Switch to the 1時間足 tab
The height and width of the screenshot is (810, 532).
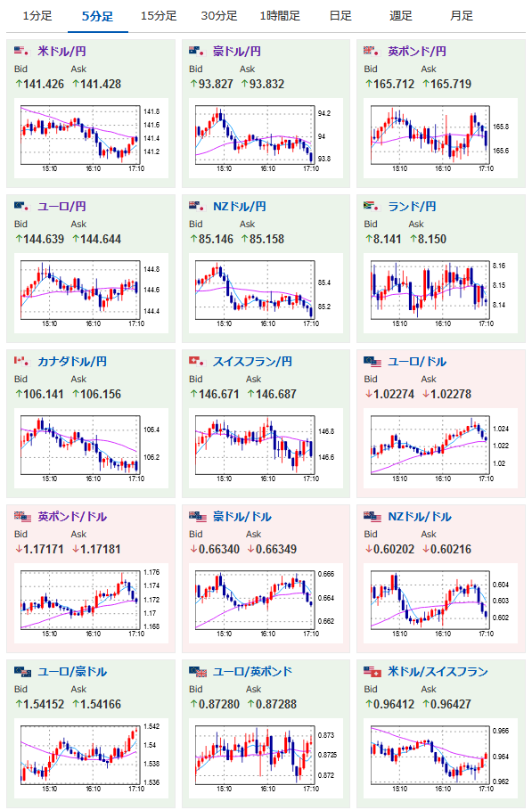click(280, 16)
